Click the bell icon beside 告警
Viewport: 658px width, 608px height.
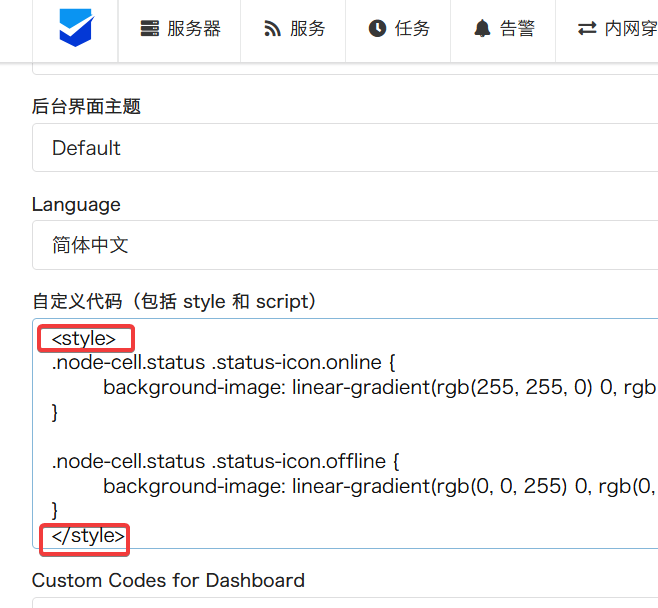pyautogui.click(x=483, y=29)
